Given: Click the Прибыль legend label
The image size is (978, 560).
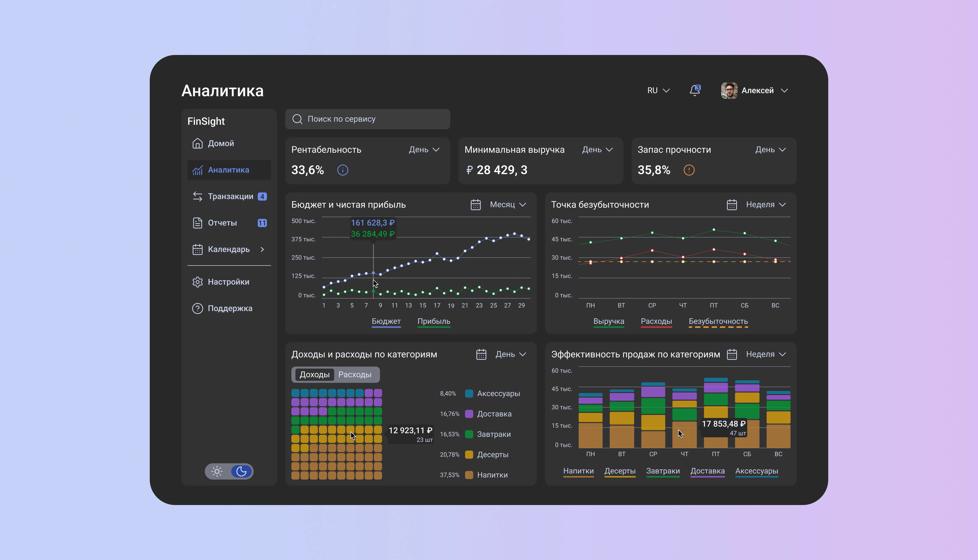Looking at the screenshot, I should tap(433, 321).
